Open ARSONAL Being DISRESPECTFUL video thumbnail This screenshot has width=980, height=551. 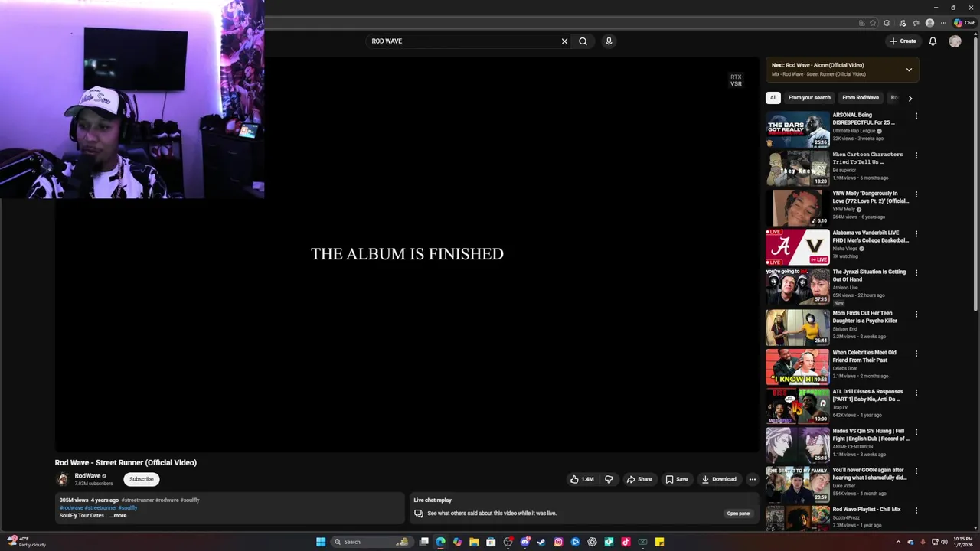point(798,129)
